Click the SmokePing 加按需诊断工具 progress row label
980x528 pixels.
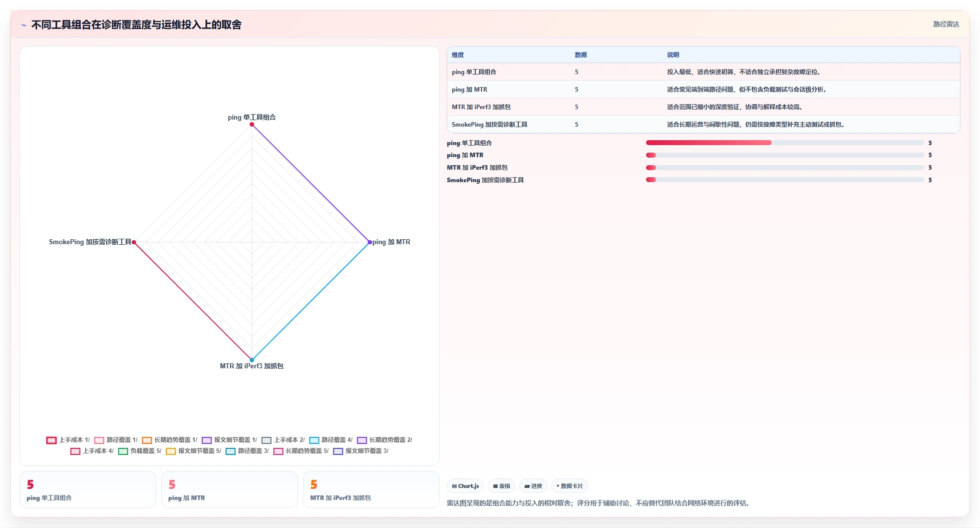485,180
